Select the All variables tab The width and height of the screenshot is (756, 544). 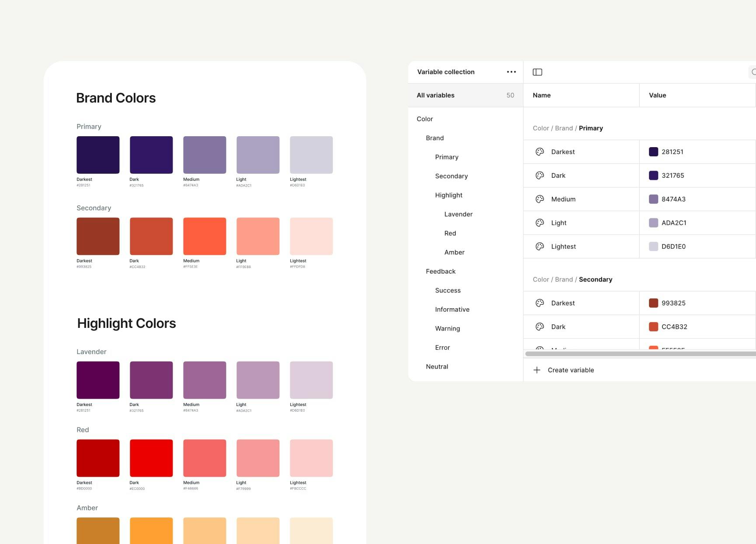pyautogui.click(x=436, y=95)
